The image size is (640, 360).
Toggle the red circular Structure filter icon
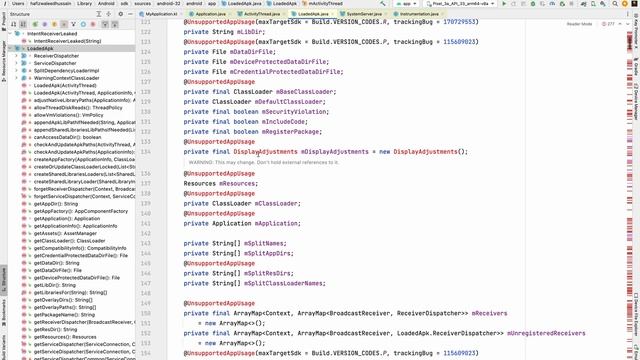[93, 24]
